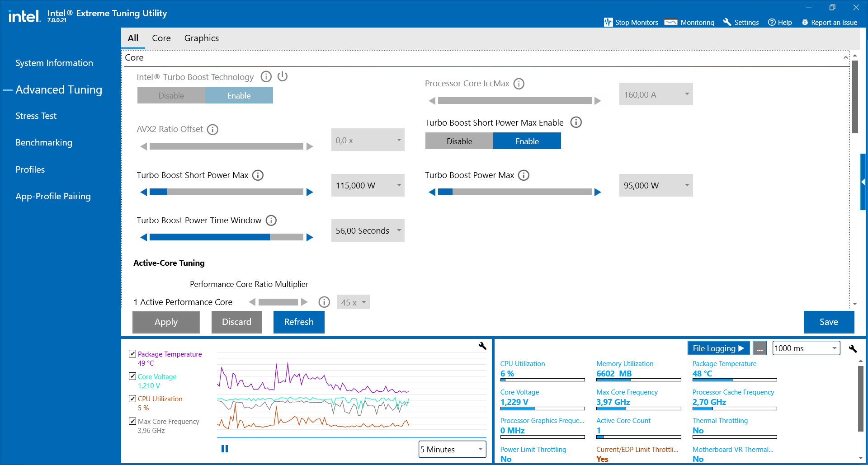Open System Information page

(x=54, y=63)
